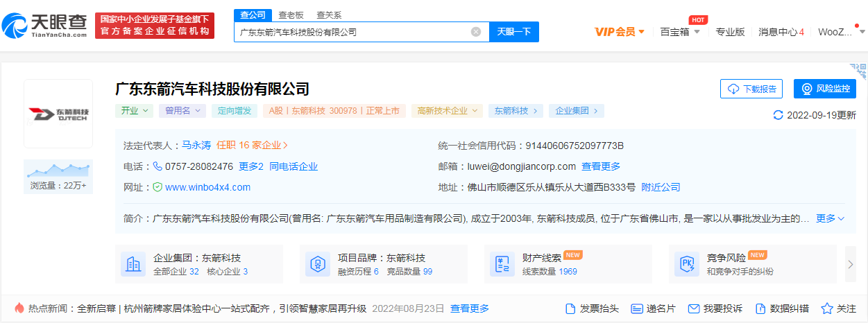
Task: Click the 融资历程 6 count
Action: pyautogui.click(x=358, y=272)
